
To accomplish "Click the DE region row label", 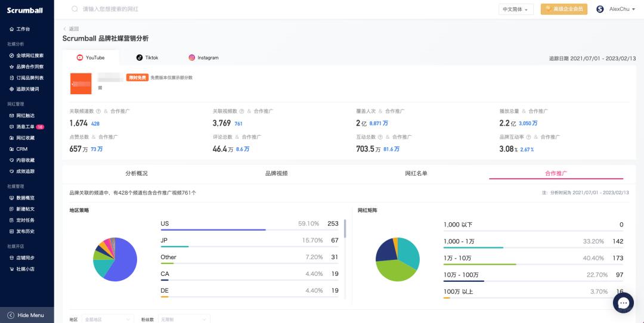I will [x=165, y=291].
